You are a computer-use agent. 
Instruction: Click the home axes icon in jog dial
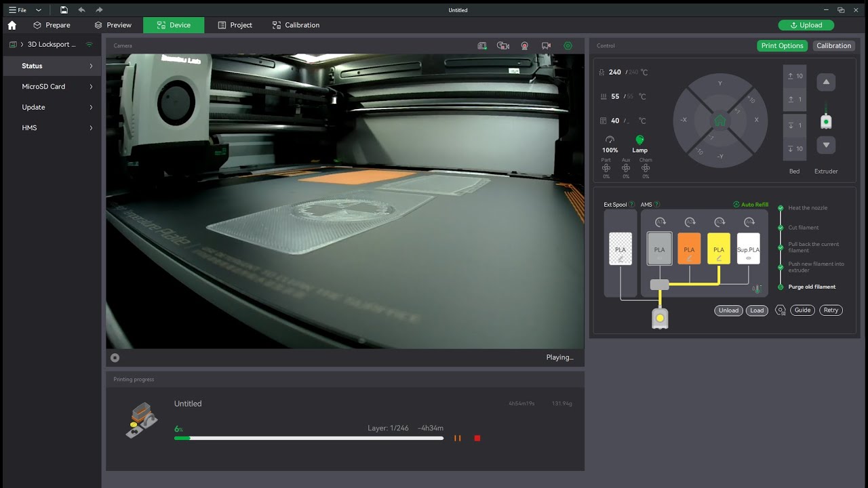[x=719, y=121]
